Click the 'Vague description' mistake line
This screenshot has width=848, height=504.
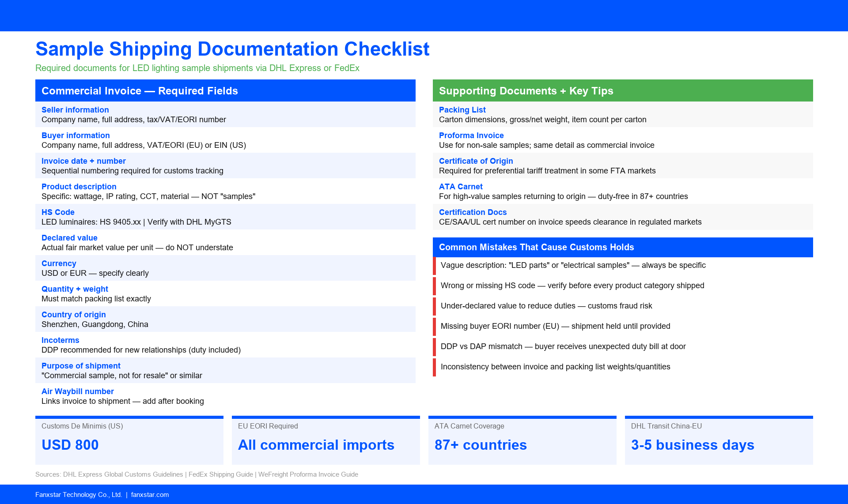[573, 265]
